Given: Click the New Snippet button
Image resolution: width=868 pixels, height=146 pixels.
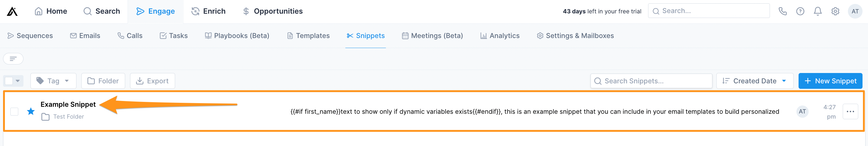Looking at the screenshot, I should click(x=830, y=81).
